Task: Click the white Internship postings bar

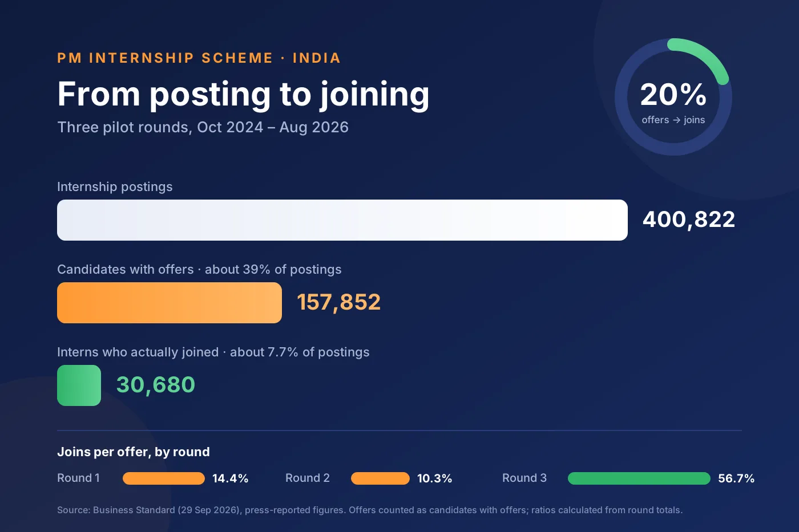Action: 342,220
